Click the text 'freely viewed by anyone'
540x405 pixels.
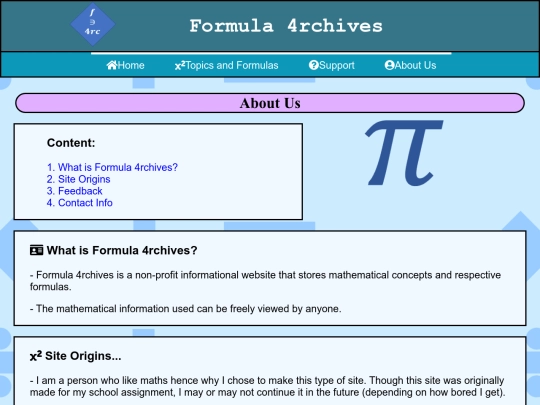click(x=285, y=309)
